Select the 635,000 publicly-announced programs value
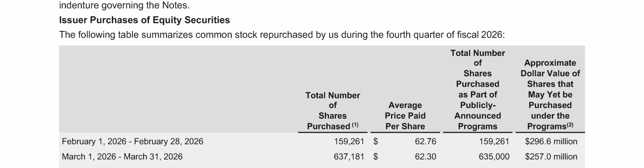644x168 pixels. point(494,157)
